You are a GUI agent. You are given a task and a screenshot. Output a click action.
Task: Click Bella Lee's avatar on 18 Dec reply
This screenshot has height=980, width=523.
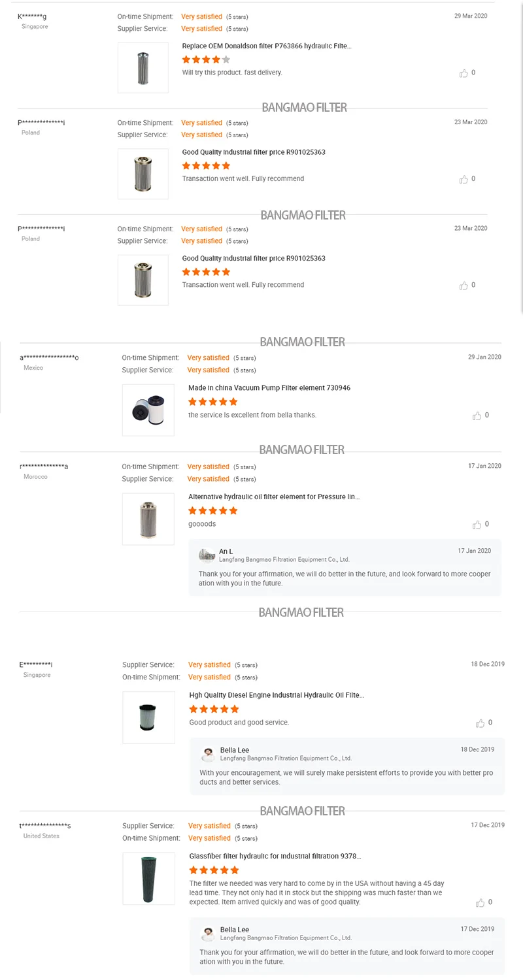pyautogui.click(x=208, y=754)
